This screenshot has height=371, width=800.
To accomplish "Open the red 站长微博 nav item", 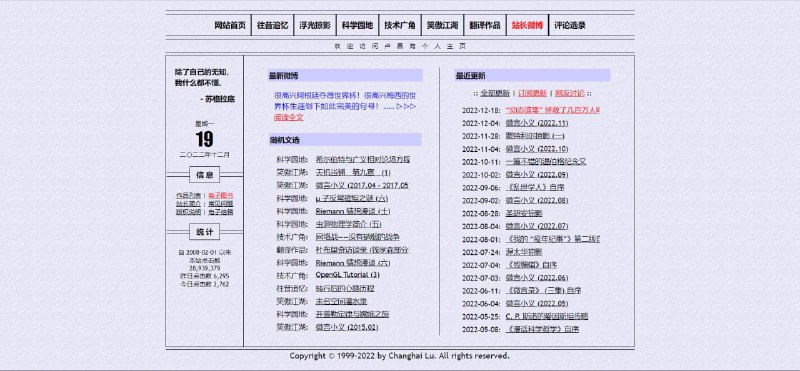I will (527, 25).
